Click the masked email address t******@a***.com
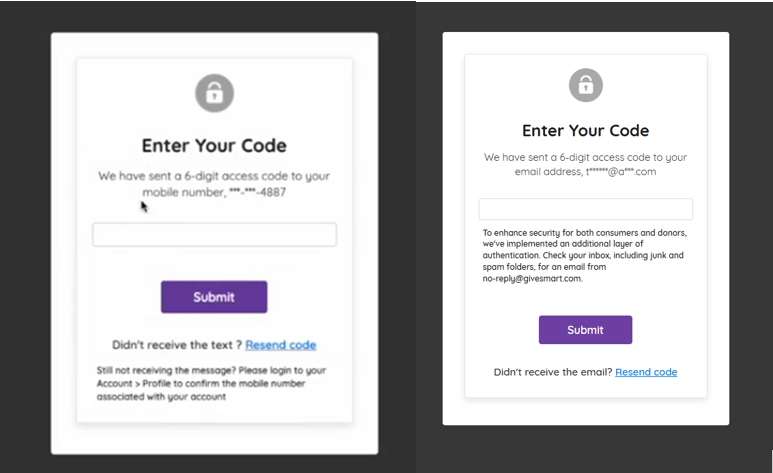This screenshot has width=773, height=473. [620, 172]
